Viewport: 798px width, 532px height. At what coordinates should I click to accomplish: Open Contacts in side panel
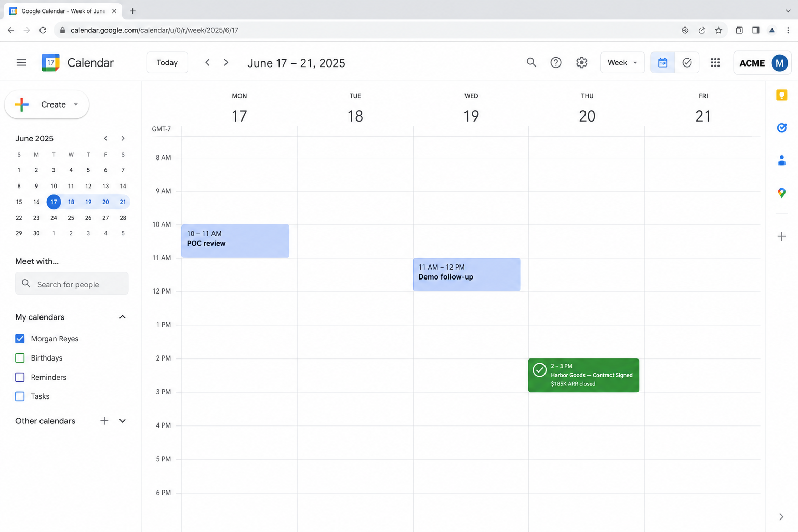click(x=782, y=161)
